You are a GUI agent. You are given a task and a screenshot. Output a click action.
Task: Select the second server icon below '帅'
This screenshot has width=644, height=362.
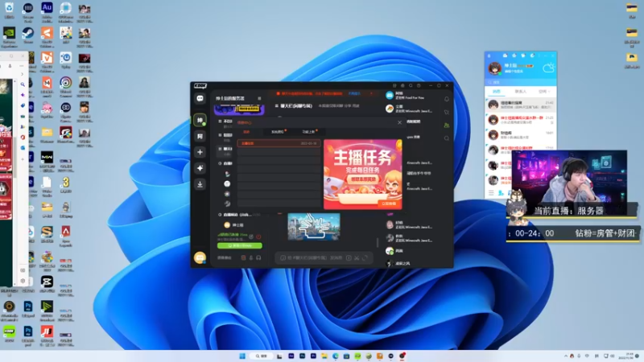[200, 136]
